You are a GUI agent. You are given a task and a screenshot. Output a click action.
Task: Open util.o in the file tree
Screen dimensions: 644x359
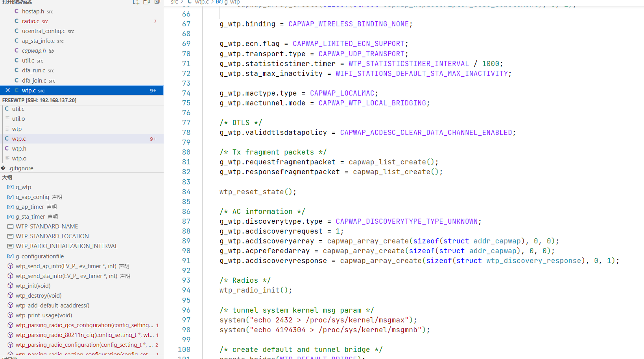[x=82, y=119]
